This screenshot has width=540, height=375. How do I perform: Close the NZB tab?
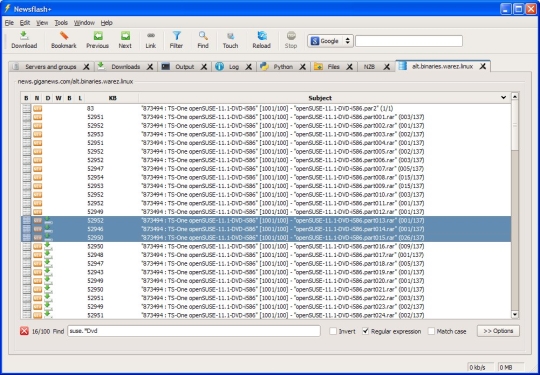387,67
